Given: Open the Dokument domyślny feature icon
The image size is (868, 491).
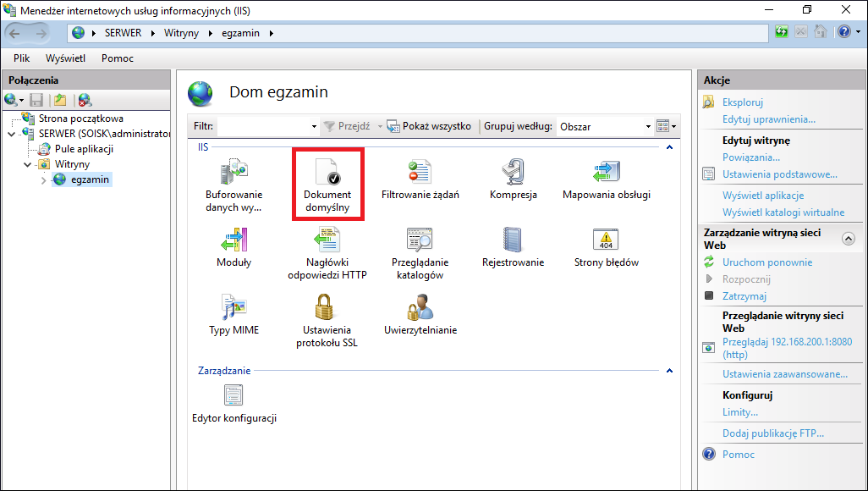Looking at the screenshot, I should click(x=327, y=172).
